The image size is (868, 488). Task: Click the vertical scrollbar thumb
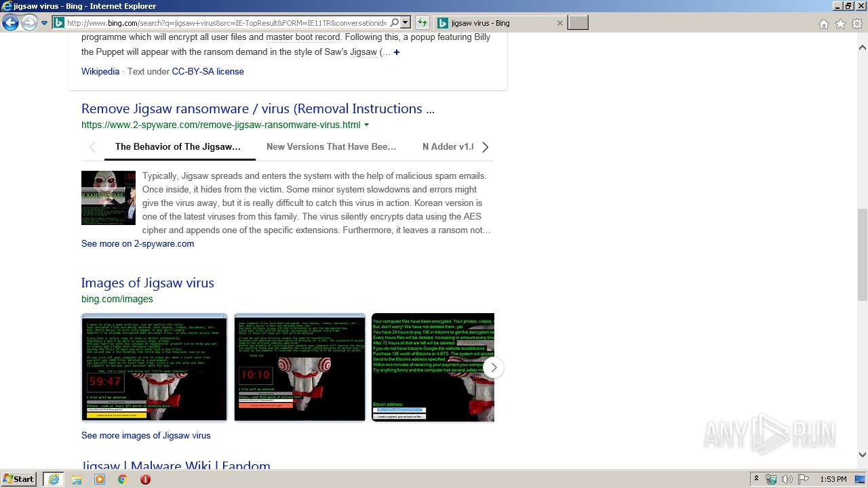(x=863, y=254)
